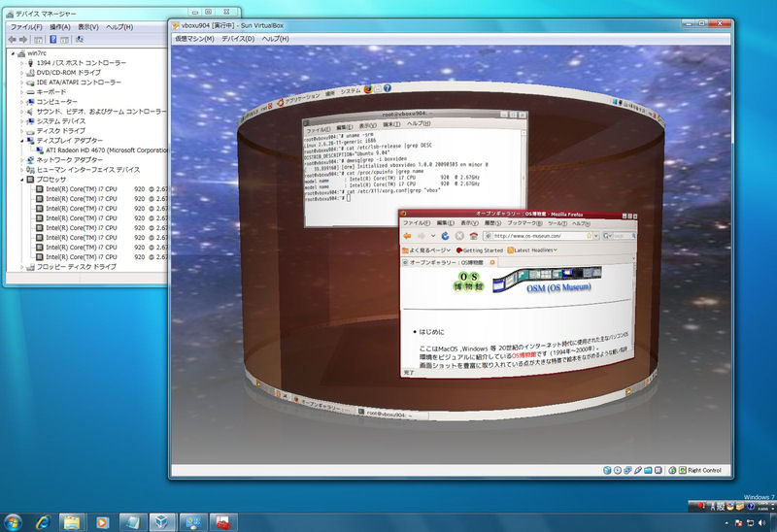
Task: Open Action Center flag icon in tray
Action: pyautogui.click(x=738, y=522)
